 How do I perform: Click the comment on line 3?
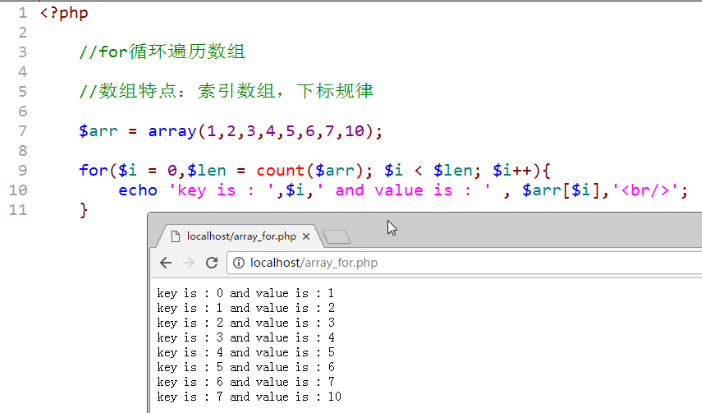162,53
